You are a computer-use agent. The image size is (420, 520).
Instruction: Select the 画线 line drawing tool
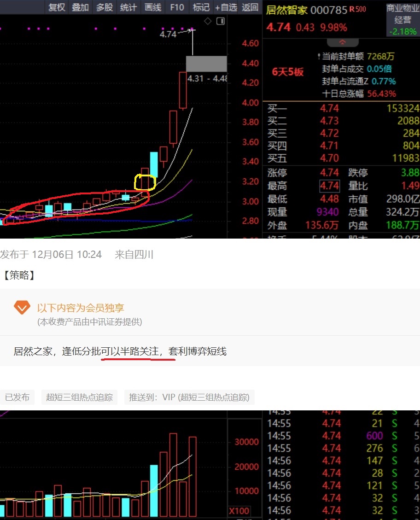point(152,7)
